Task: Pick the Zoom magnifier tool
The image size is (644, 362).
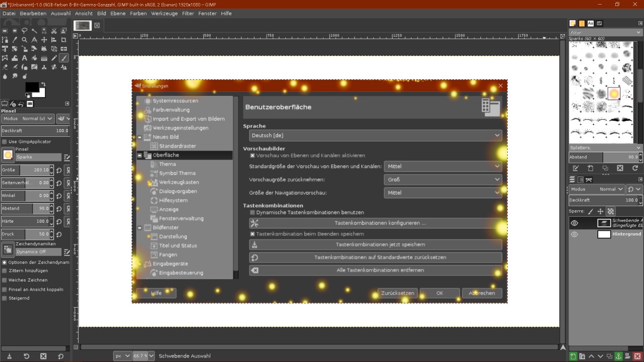Action: [24, 40]
